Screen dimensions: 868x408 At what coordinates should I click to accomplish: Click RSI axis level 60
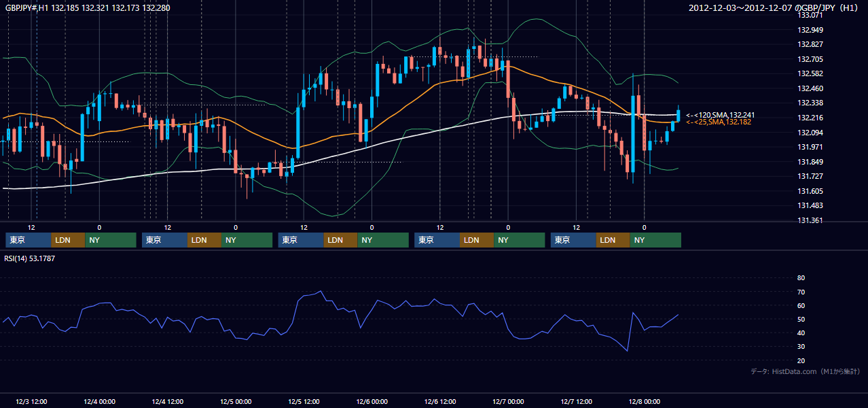(801, 305)
